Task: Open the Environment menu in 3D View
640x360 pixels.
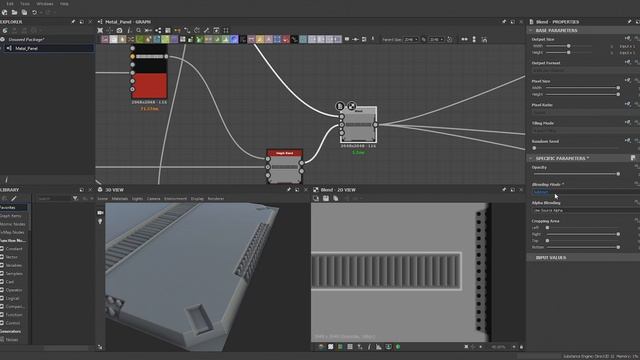Action: click(x=175, y=199)
